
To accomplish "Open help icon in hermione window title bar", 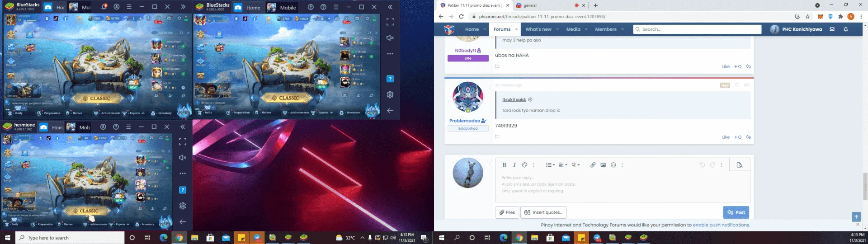I will pos(116,127).
